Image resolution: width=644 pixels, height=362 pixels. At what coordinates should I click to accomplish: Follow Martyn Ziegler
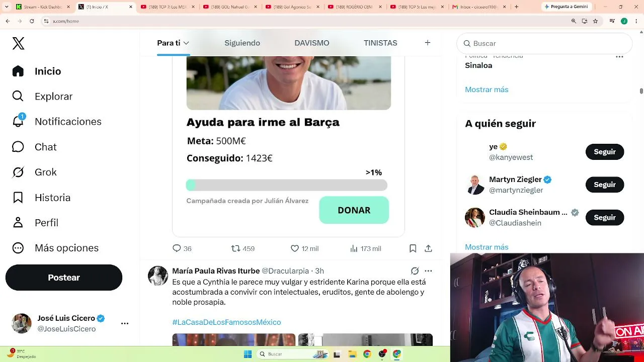pos(605,185)
